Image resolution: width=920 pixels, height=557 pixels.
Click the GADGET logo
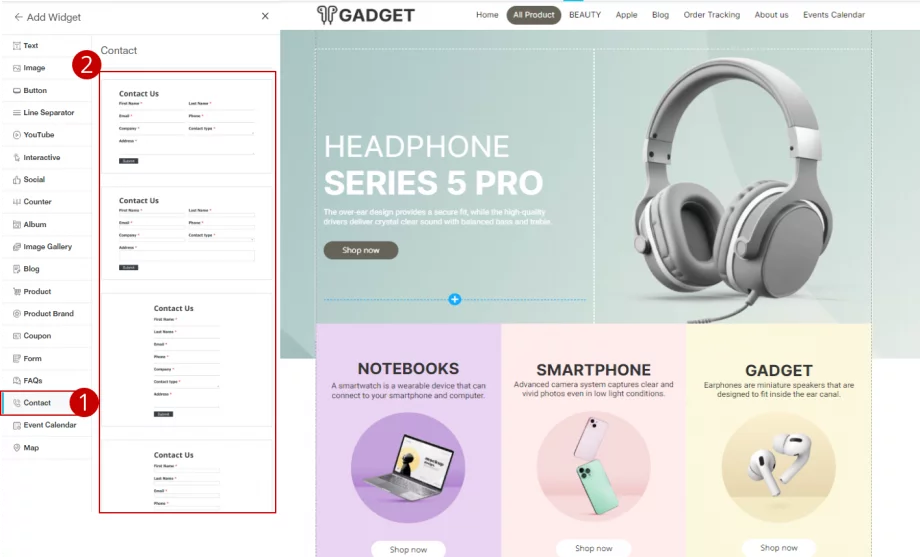pos(366,15)
